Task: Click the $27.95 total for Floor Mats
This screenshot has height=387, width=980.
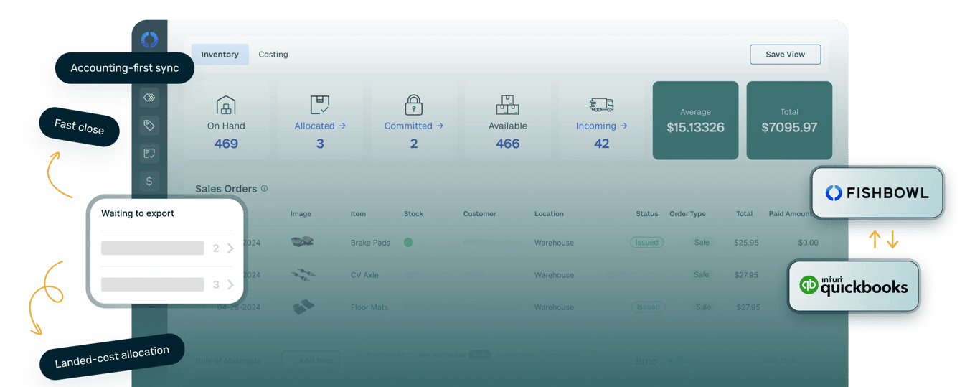Action: 748,307
